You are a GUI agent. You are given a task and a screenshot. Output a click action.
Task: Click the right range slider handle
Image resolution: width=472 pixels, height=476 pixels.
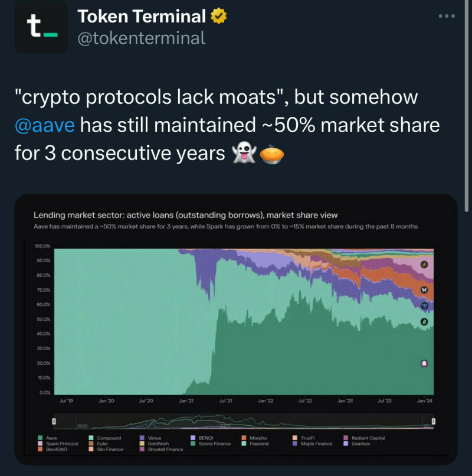click(434, 421)
